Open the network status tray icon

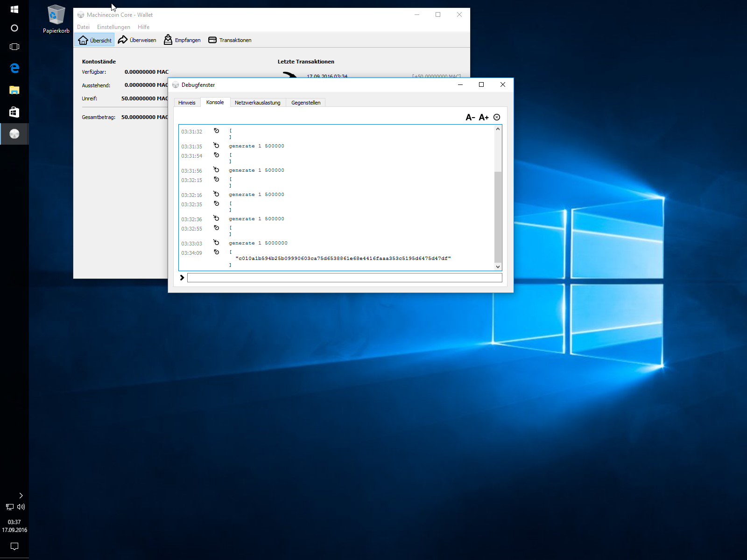[x=9, y=507]
